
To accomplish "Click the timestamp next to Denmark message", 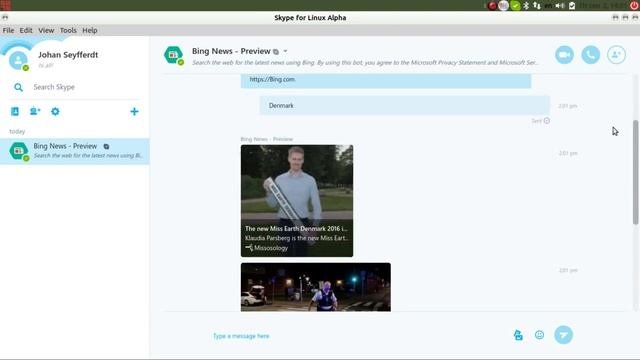I will (x=568, y=106).
